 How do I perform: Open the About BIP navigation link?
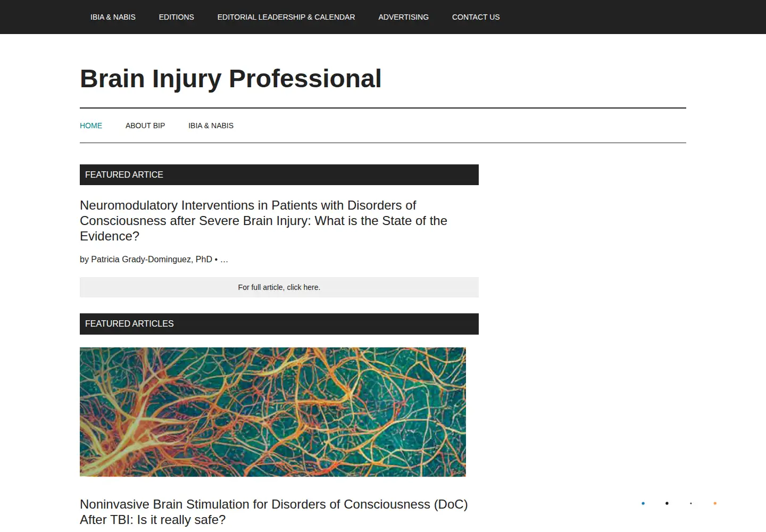(x=145, y=126)
